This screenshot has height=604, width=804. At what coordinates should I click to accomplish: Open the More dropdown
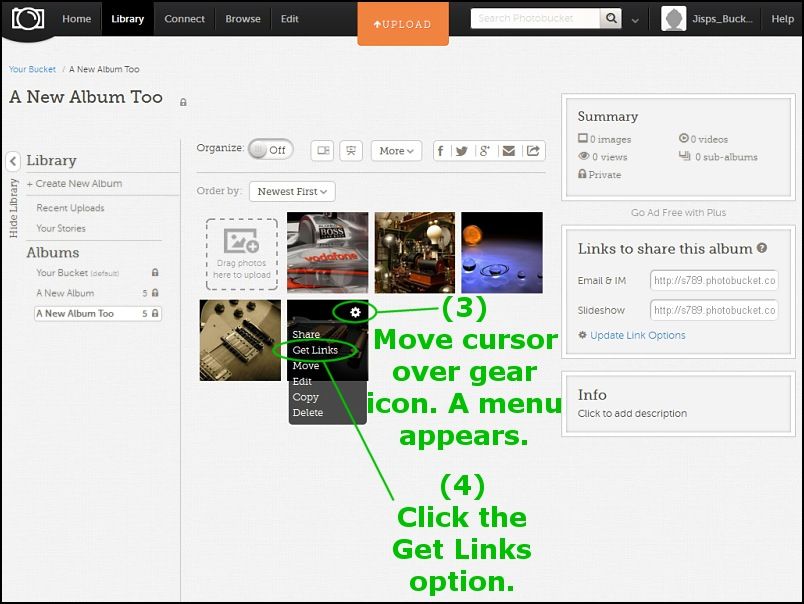pyautogui.click(x=396, y=151)
